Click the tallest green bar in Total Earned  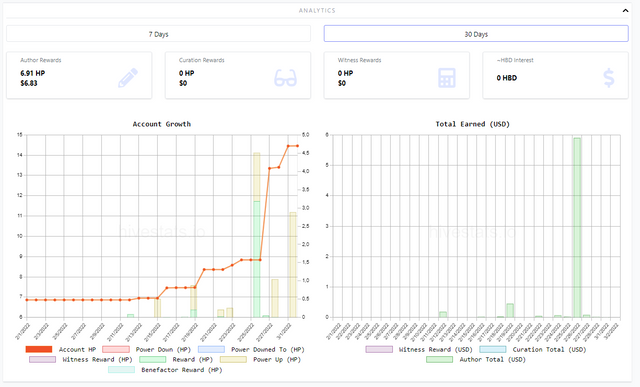pos(577,228)
